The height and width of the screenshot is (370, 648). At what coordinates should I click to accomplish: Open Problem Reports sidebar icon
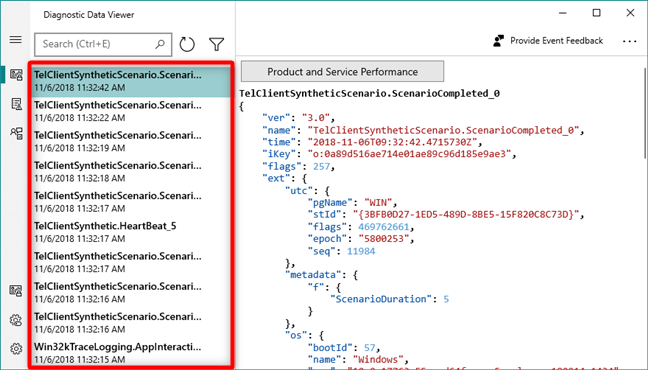(x=17, y=104)
